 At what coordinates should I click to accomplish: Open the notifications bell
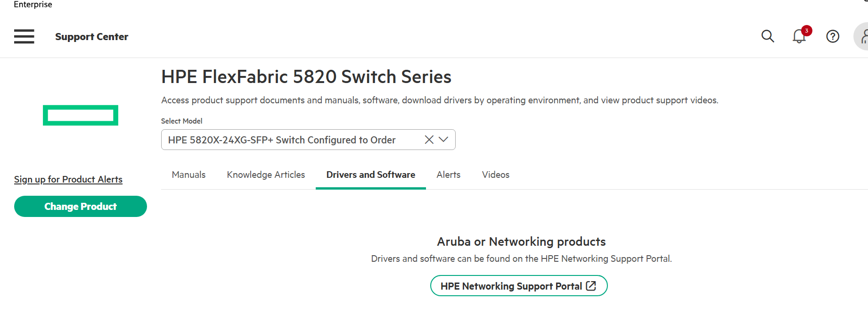[x=799, y=36]
